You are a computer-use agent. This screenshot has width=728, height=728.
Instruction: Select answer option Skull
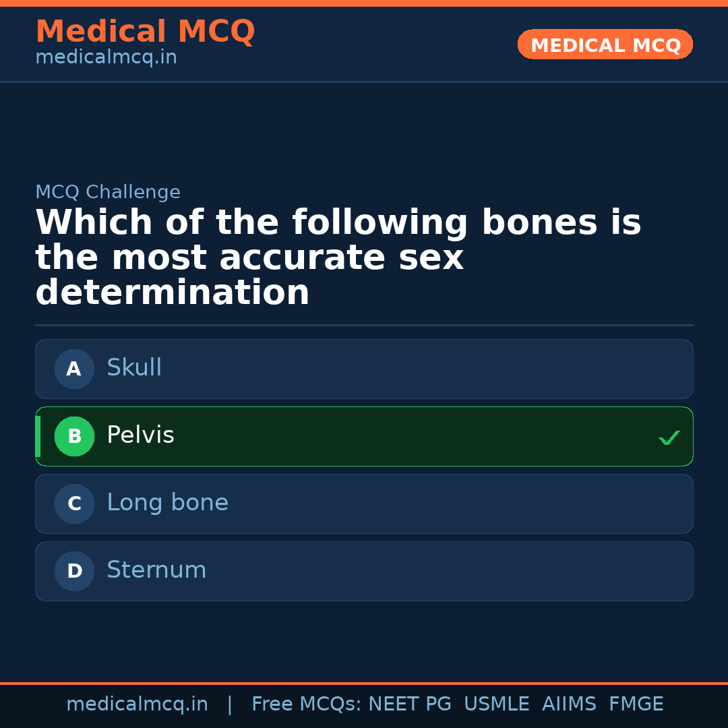[x=364, y=369]
